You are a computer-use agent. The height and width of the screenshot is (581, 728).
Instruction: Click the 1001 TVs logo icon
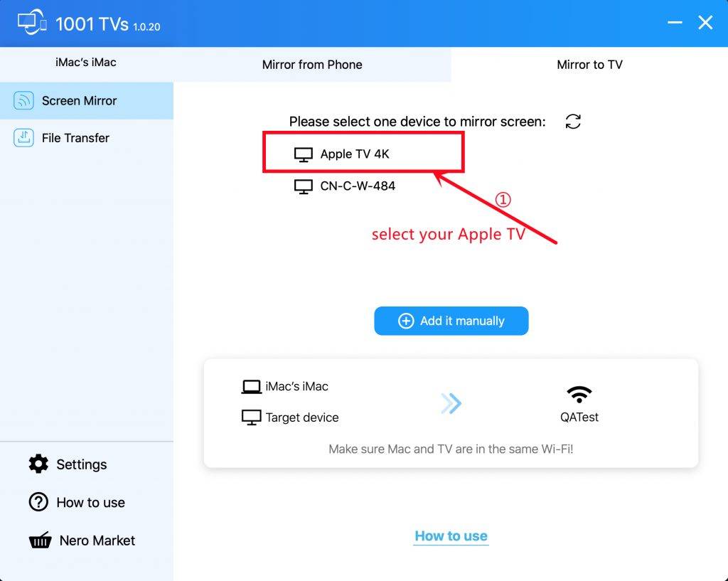(x=32, y=23)
